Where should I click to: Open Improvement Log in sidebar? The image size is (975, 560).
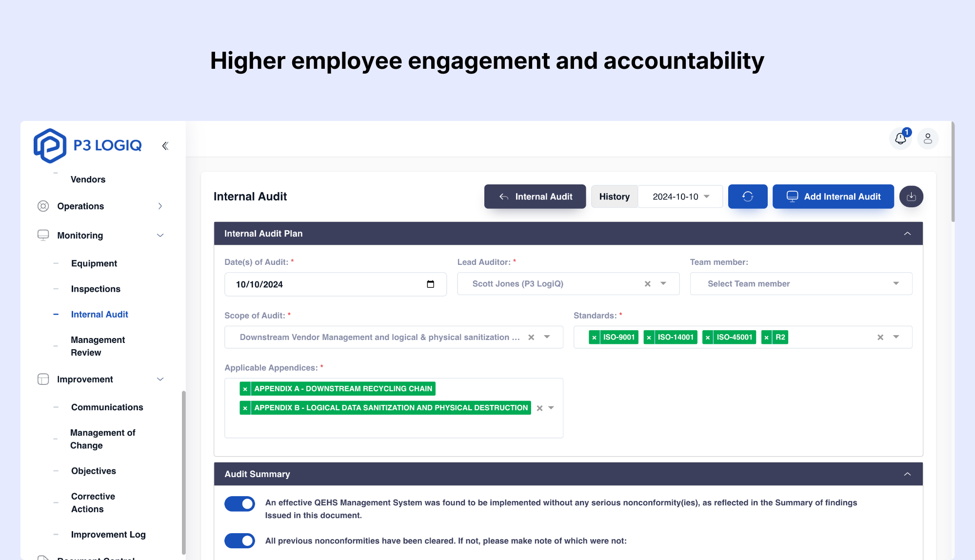pyautogui.click(x=108, y=535)
